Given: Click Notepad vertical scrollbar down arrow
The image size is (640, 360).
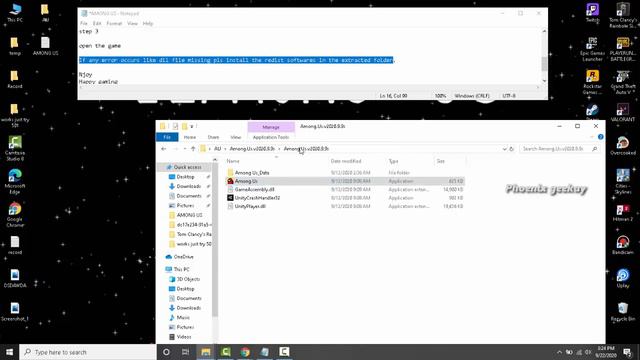Looking at the screenshot, I should (544, 80).
